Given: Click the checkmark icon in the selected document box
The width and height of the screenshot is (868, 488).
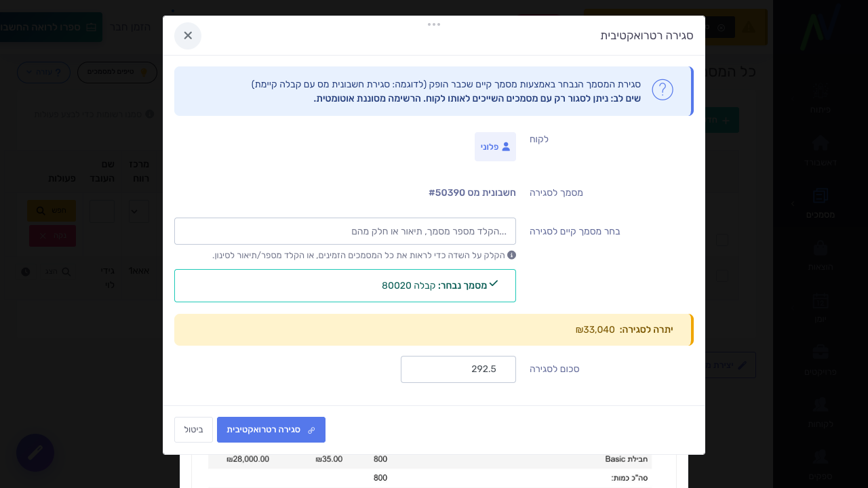Looking at the screenshot, I should 494,283.
